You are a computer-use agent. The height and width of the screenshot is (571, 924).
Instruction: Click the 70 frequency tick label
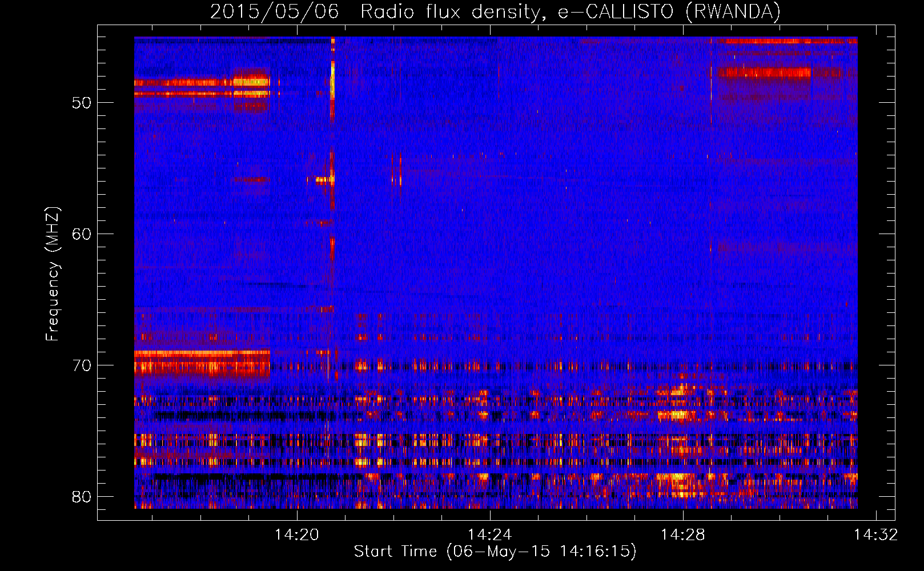pyautogui.click(x=82, y=365)
